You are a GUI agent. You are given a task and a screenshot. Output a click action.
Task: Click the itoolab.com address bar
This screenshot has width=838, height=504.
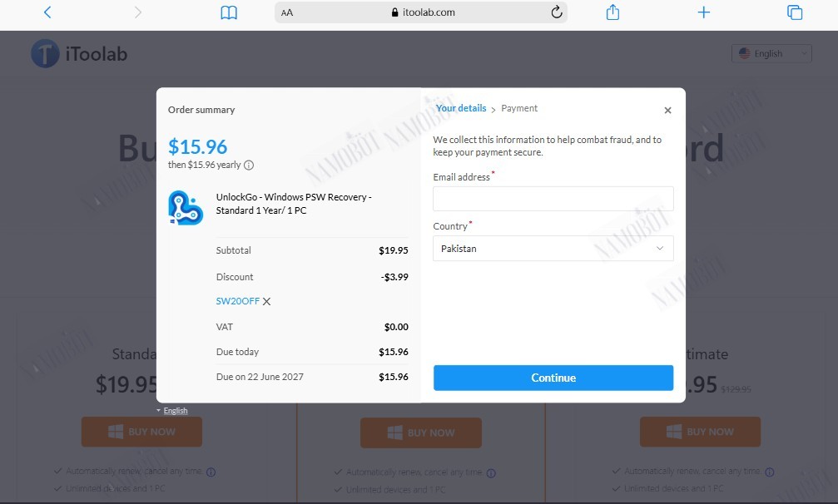click(x=421, y=12)
